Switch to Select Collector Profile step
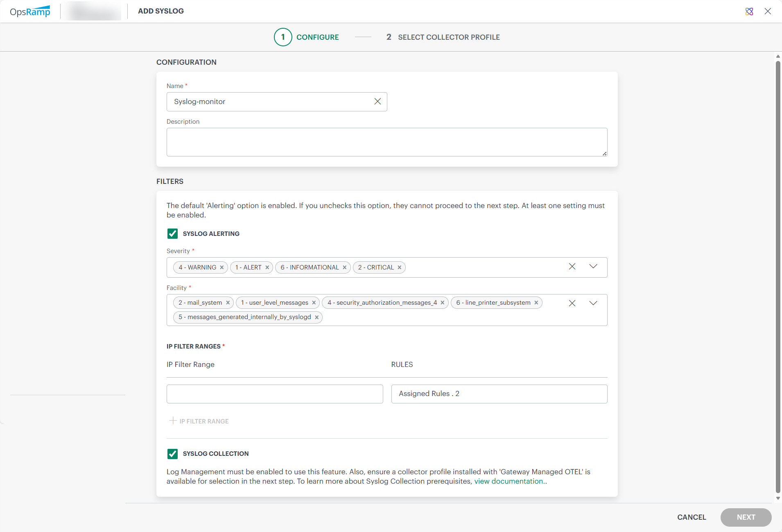 (x=443, y=37)
